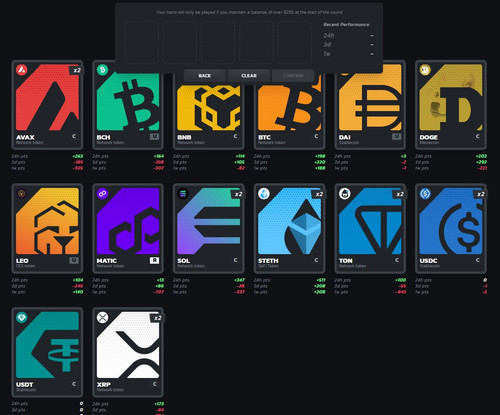Click the 1w row in Recent Performance
This screenshot has height=415, width=500.
click(x=348, y=54)
